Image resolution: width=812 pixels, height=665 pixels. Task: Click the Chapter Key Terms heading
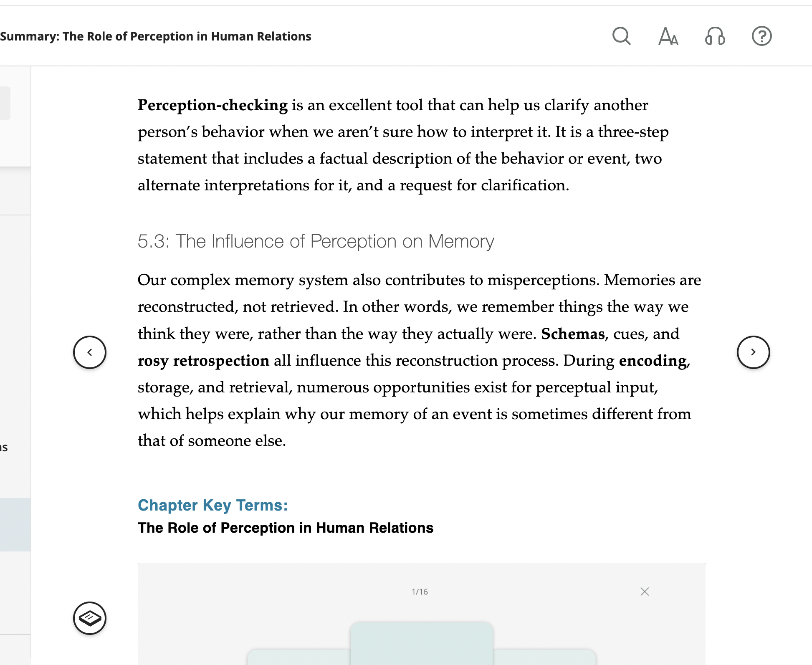[212, 505]
